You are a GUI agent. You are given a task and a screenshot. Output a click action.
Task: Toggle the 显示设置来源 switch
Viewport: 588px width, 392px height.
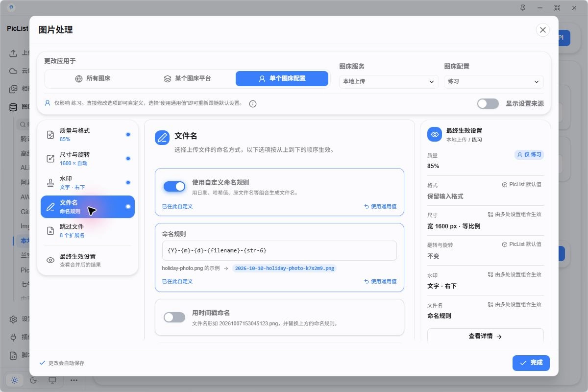tap(488, 103)
